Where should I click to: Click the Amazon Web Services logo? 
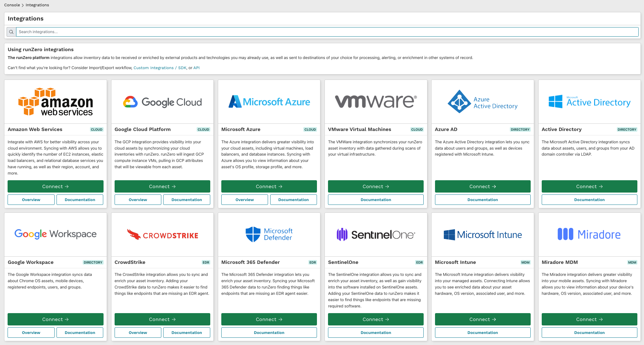pos(56,102)
